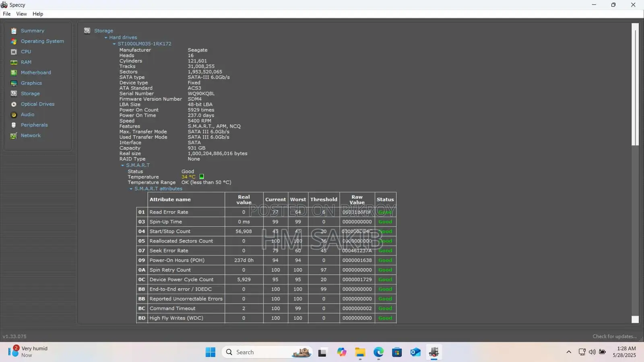
Task: Select the Operating System icon in sidebar
Action: pyautogui.click(x=14, y=41)
